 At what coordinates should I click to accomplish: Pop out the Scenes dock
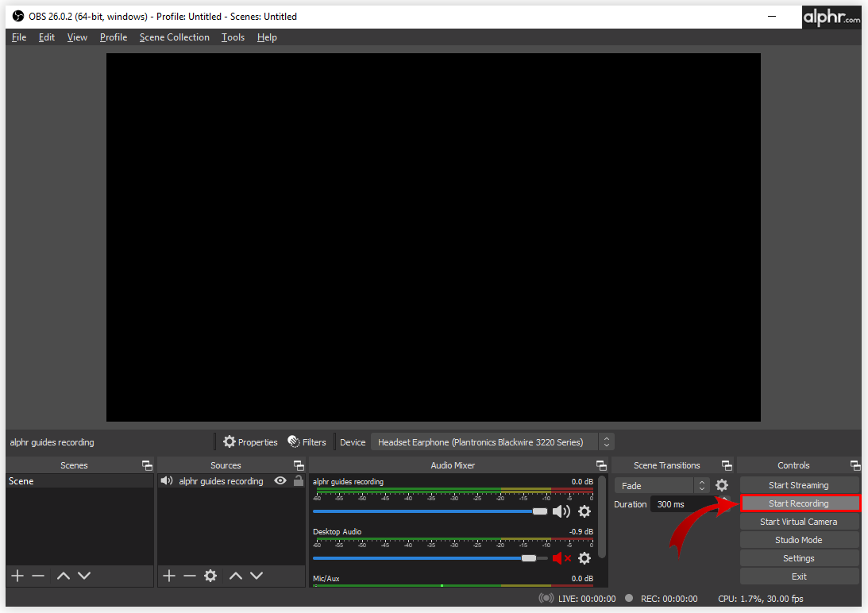pos(147,465)
